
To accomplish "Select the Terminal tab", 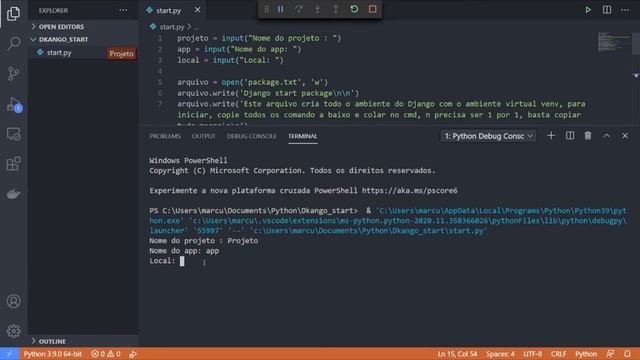I will coord(302,136).
